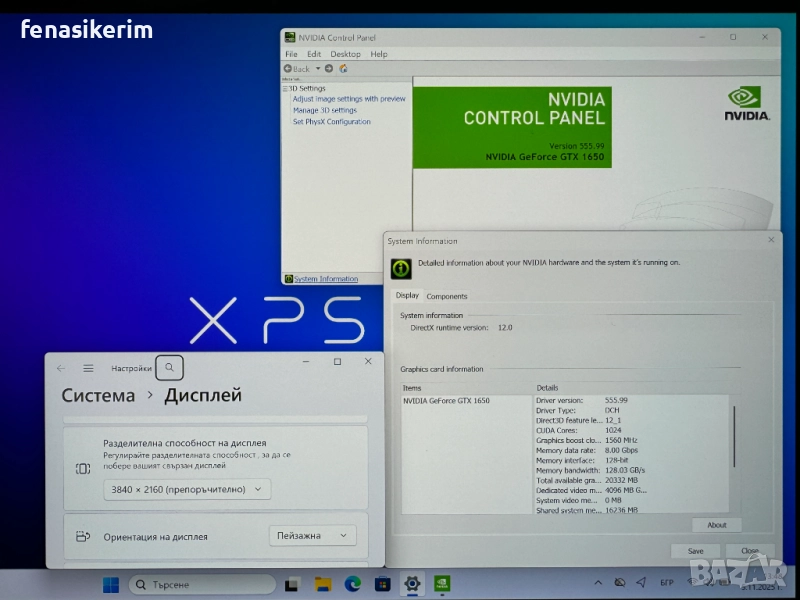
Task: Click the Graphics boost clock 1560 MHz row
Action: click(587, 440)
